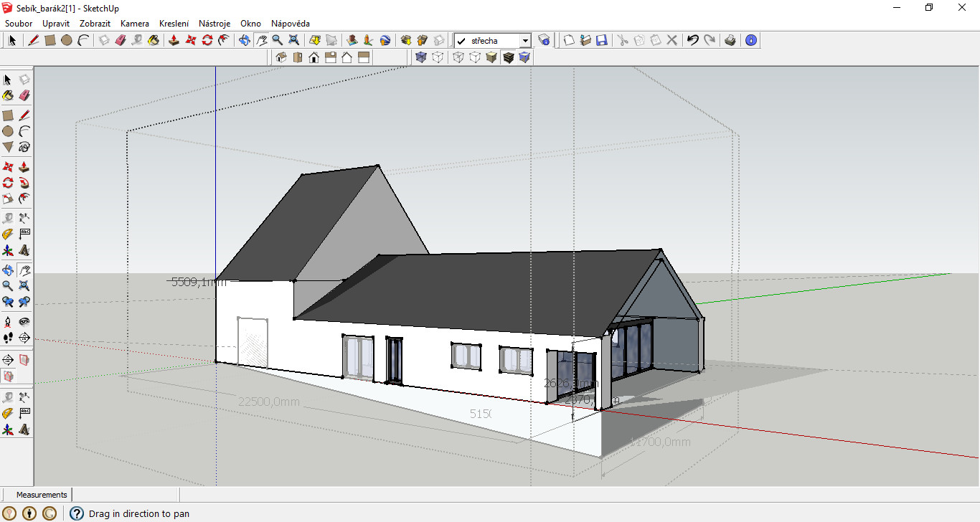Expand the střecha layer dropdown arrow
The image size is (980, 522).
pyautogui.click(x=525, y=41)
